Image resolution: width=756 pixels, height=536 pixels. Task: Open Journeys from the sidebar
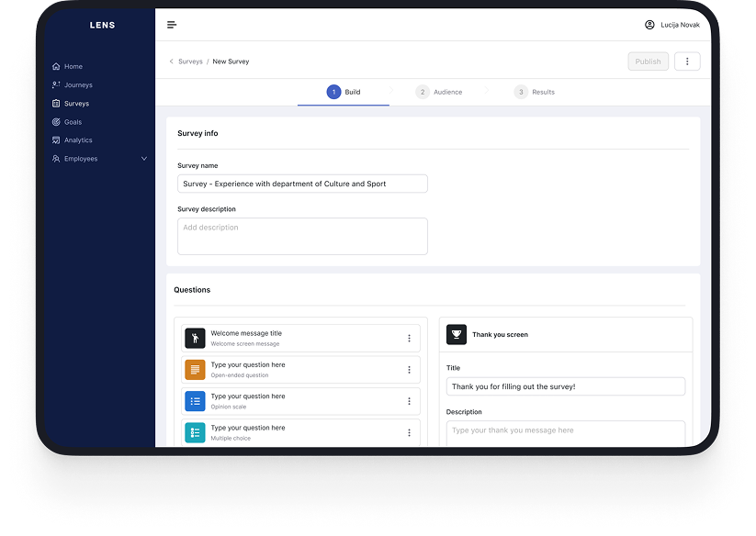78,85
